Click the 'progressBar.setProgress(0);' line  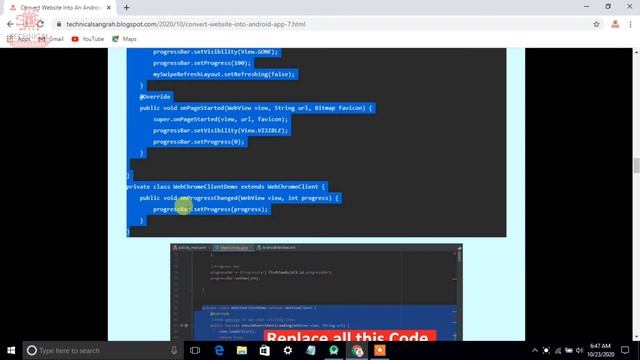pos(199,142)
